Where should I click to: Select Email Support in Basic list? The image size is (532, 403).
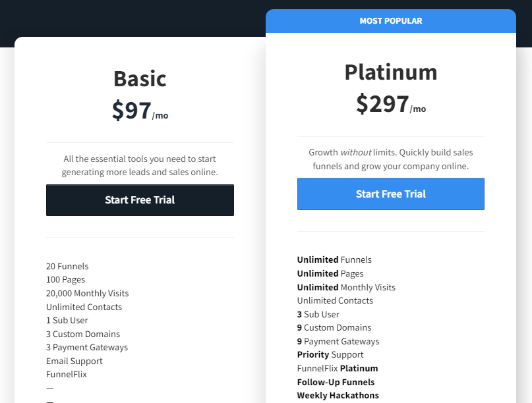[74, 361]
